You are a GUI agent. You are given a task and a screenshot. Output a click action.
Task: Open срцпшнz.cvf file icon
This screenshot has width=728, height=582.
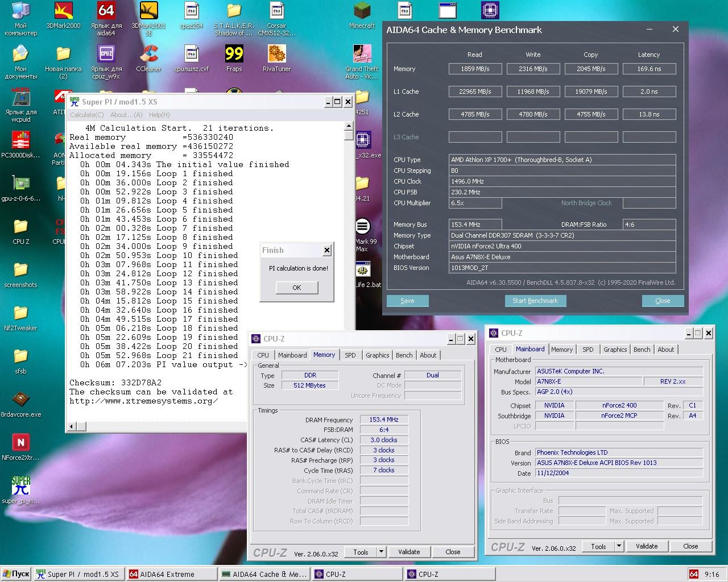[191, 59]
